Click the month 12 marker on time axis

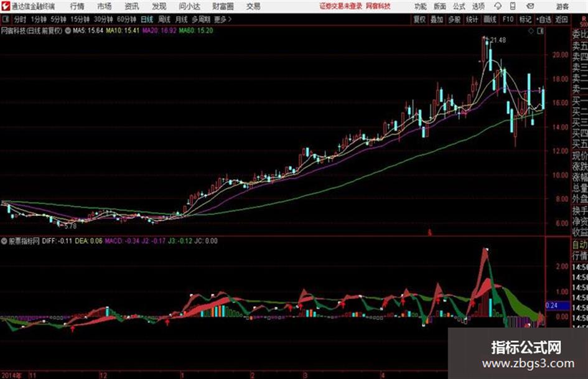pyautogui.click(x=103, y=375)
